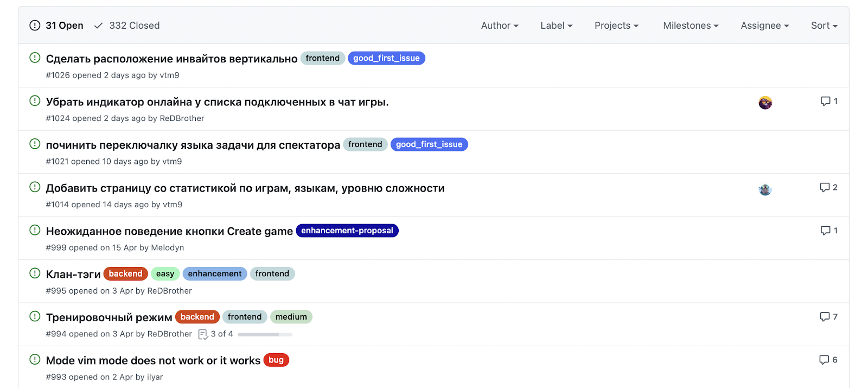Click the red bug label

(x=276, y=360)
